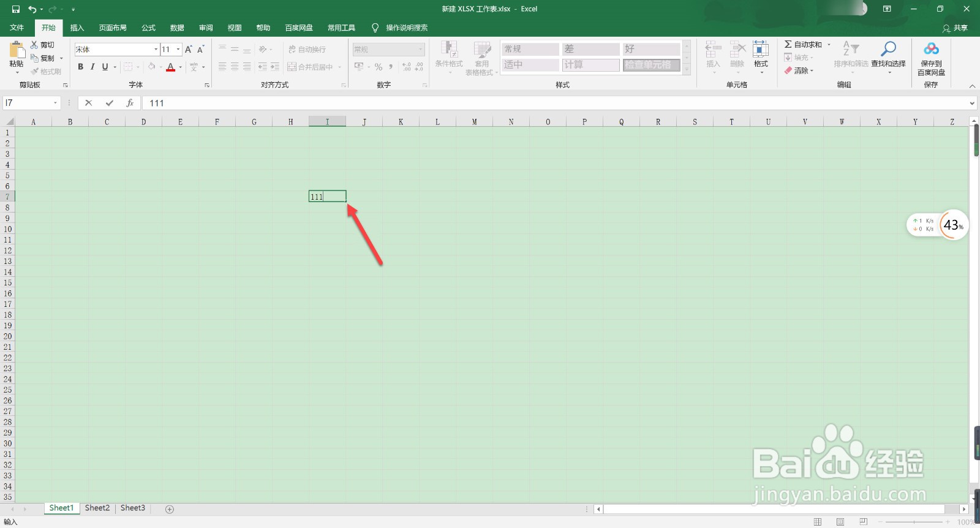The width and height of the screenshot is (980, 528).
Task: Toggle Underline formatting
Action: pos(105,67)
